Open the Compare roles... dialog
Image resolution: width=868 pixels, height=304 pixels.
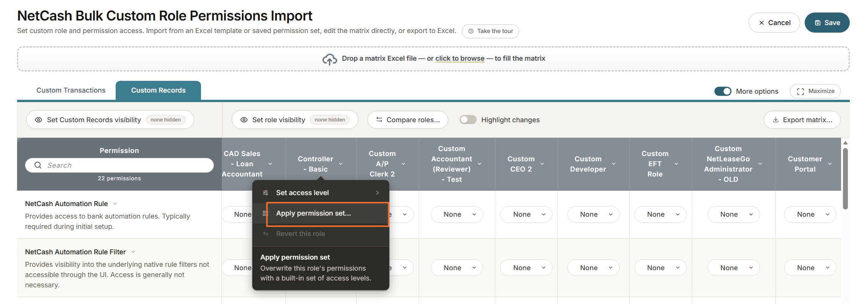pyautogui.click(x=408, y=120)
